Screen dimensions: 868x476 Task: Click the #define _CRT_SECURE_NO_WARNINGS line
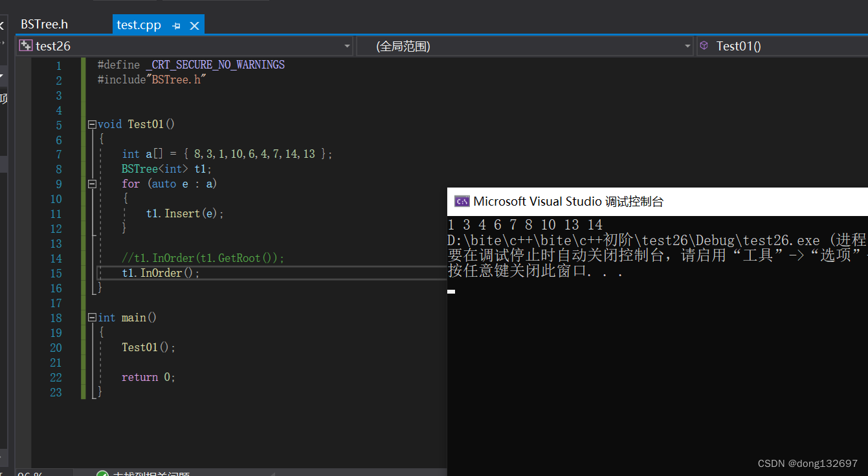[191, 65]
